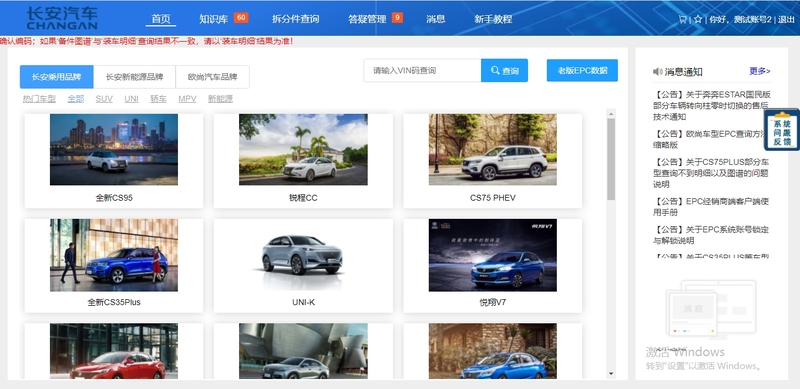
Task: Click the car list vertical scrollbar thumb
Action: tap(611, 159)
